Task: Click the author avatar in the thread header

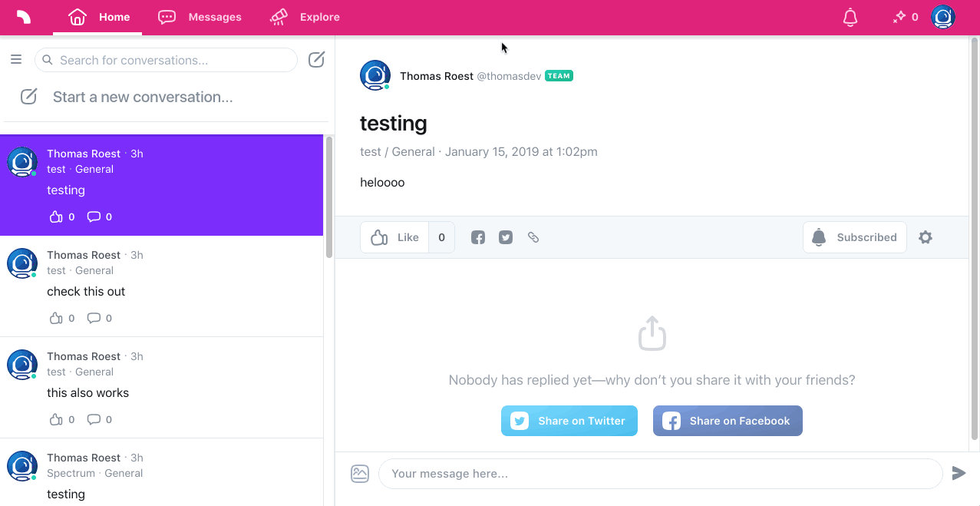Action: [375, 75]
